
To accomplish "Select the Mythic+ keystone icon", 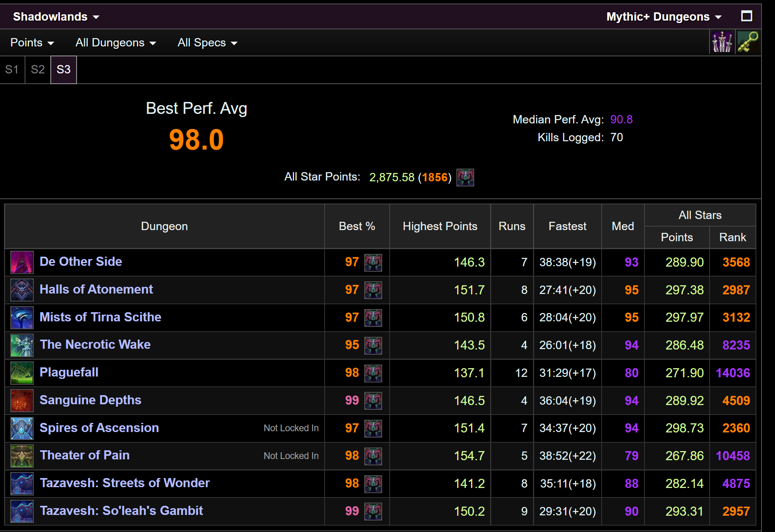I will pyautogui.click(x=748, y=42).
